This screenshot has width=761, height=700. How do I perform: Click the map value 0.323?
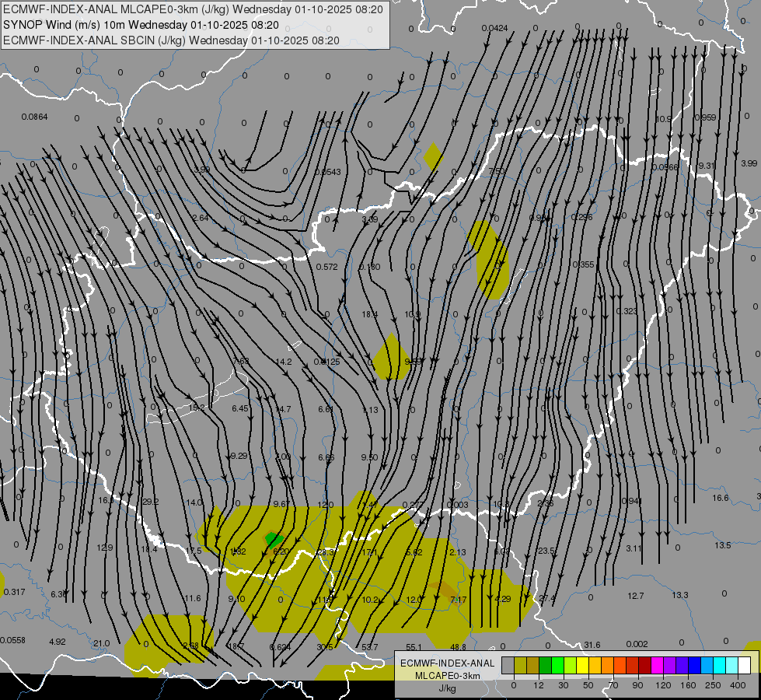[627, 311]
